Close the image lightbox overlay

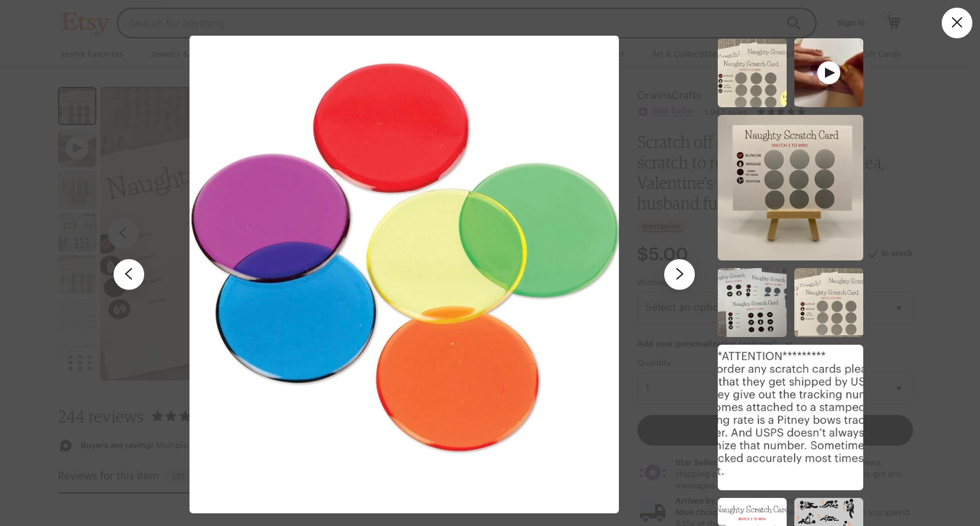coord(956,23)
